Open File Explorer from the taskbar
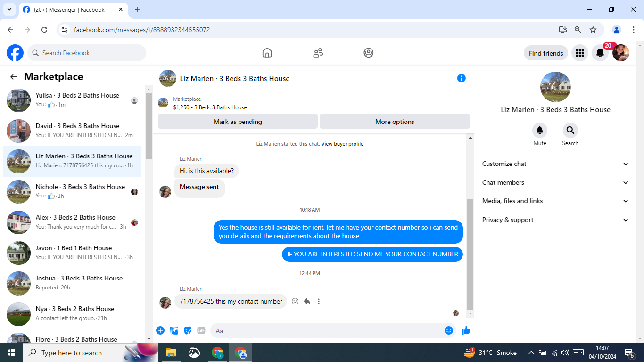Image resolution: width=644 pixels, height=362 pixels. pos(171,353)
